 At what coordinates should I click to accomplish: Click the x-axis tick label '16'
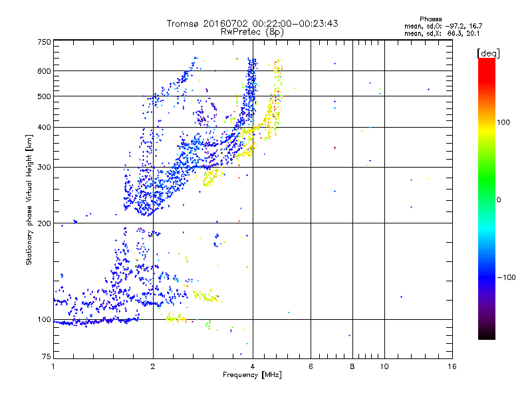[x=452, y=366]
